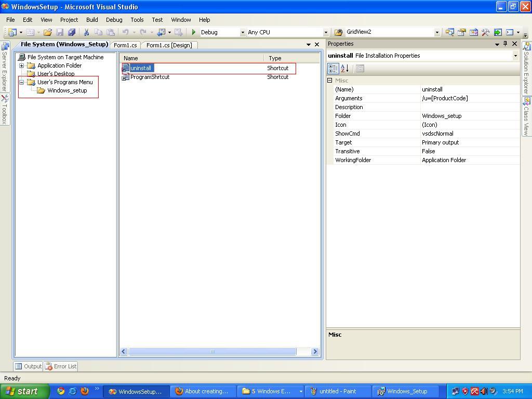Open the Any CPU platform dropdown
The width and height of the screenshot is (532, 399).
tap(326, 32)
